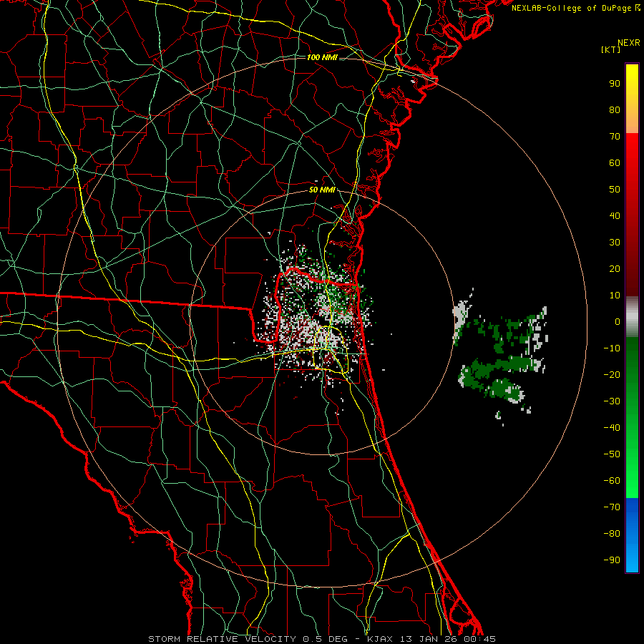
Task: Click the 0 value on velocity scale
Action: point(618,322)
